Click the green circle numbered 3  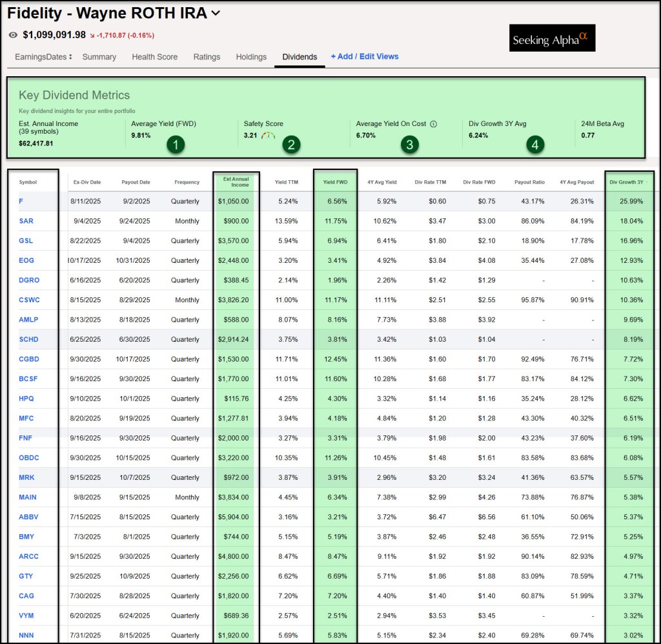pos(409,144)
